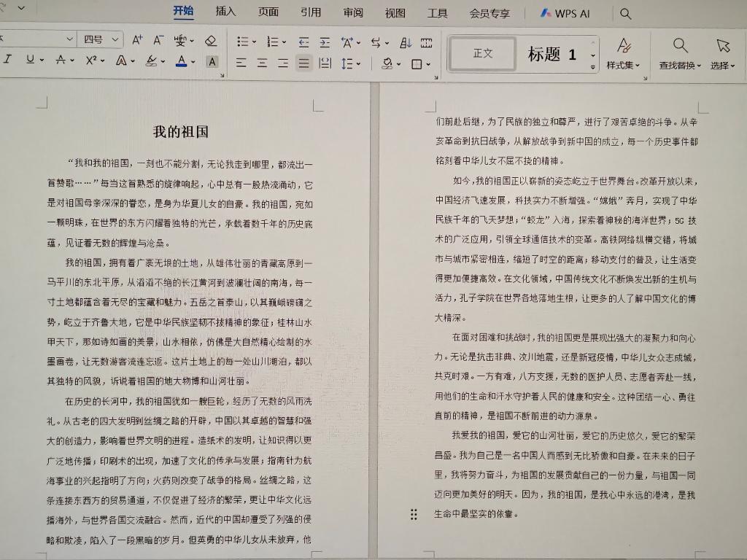The image size is (747, 560).
Task: Increase font size with A+ icon
Action: (137, 41)
